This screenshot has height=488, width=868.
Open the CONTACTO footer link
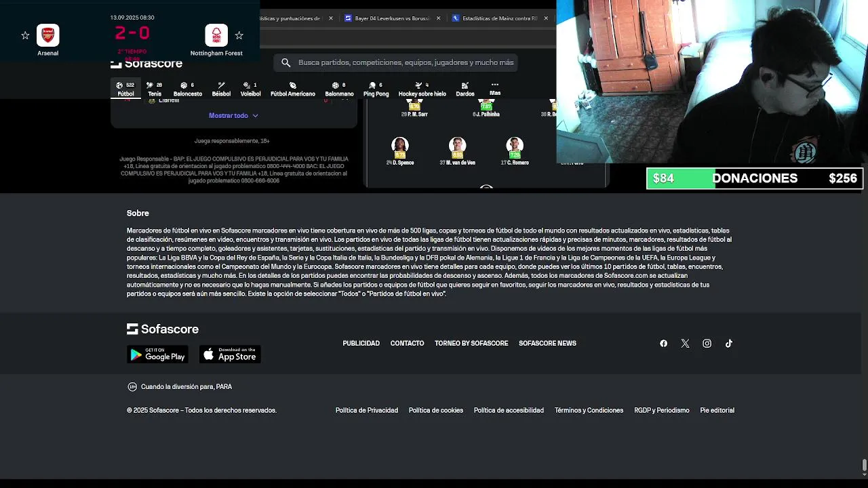pyautogui.click(x=407, y=344)
